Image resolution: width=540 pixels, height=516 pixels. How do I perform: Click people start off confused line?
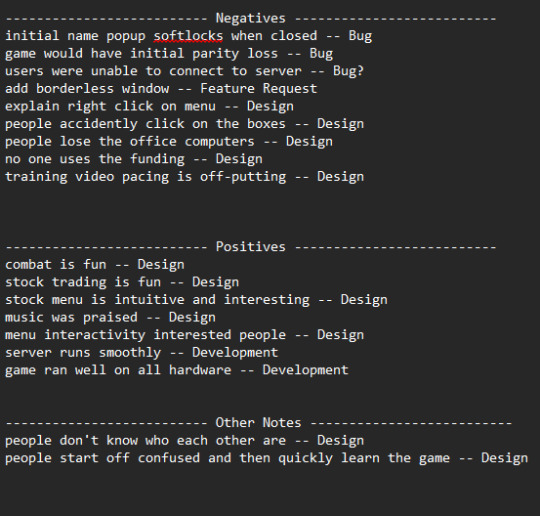267,458
